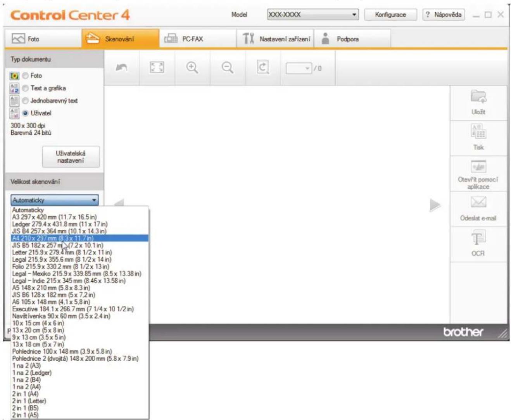The height and width of the screenshot is (420, 511).
Task: Choose JIS B6 128 x 182 mm size
Action: pyautogui.click(x=80, y=295)
